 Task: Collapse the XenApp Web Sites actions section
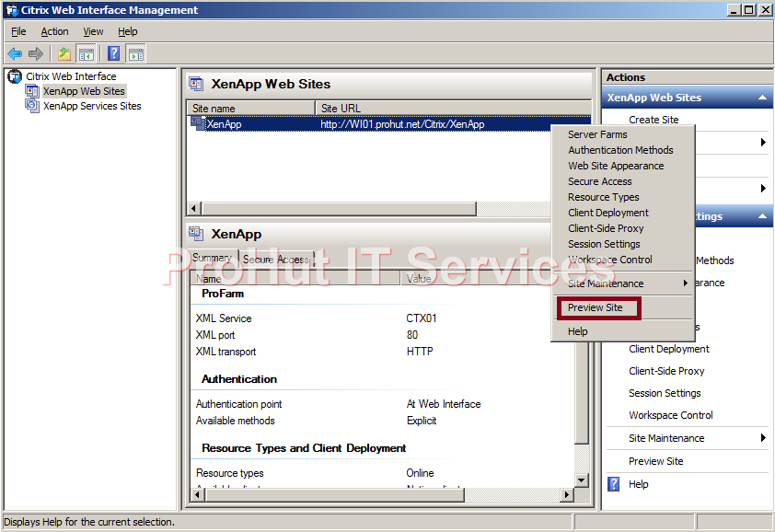[763, 98]
